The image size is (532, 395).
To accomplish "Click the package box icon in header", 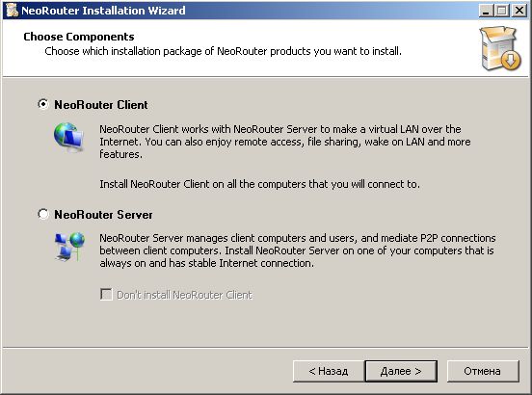I will [x=500, y=48].
